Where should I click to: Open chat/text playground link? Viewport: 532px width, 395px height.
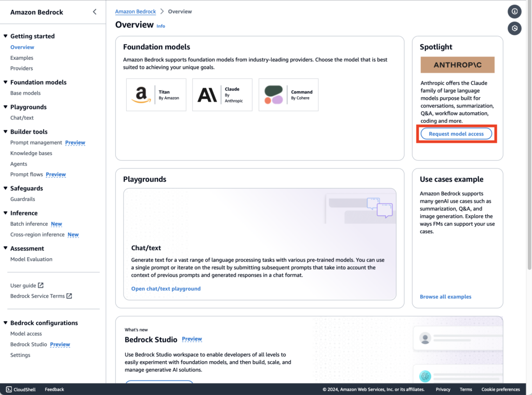[x=166, y=289]
